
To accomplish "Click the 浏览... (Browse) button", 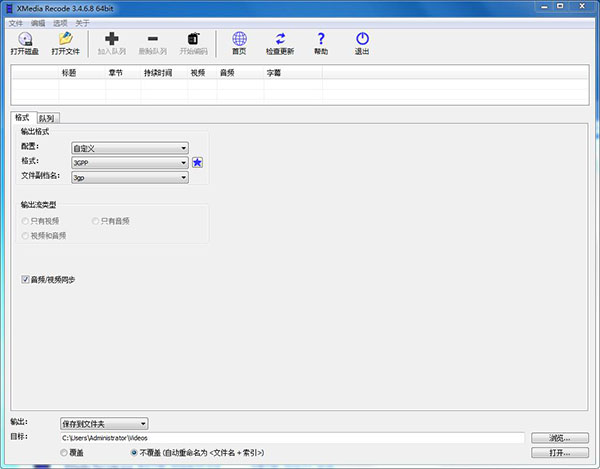I will pyautogui.click(x=558, y=438).
